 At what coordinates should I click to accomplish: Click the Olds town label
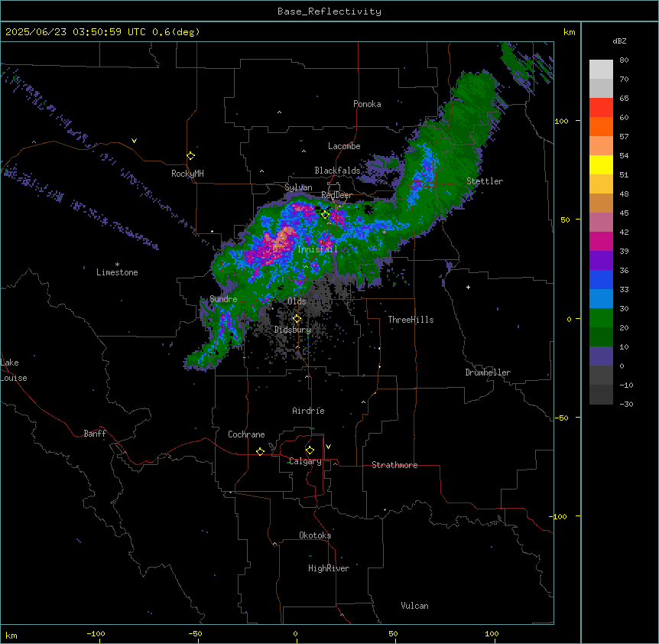coord(297,301)
